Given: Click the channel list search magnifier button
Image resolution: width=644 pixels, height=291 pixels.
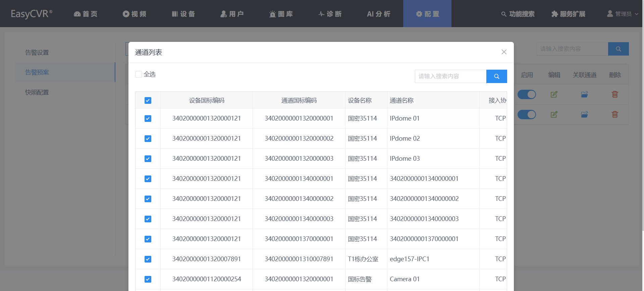Looking at the screenshot, I should click(496, 76).
